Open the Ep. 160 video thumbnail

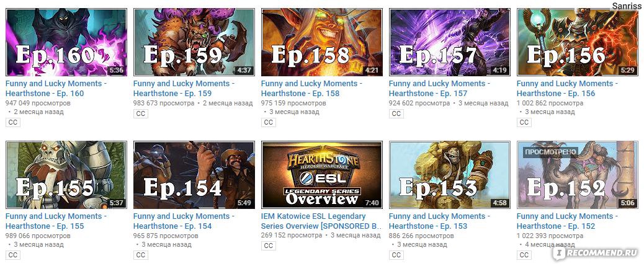(x=66, y=42)
